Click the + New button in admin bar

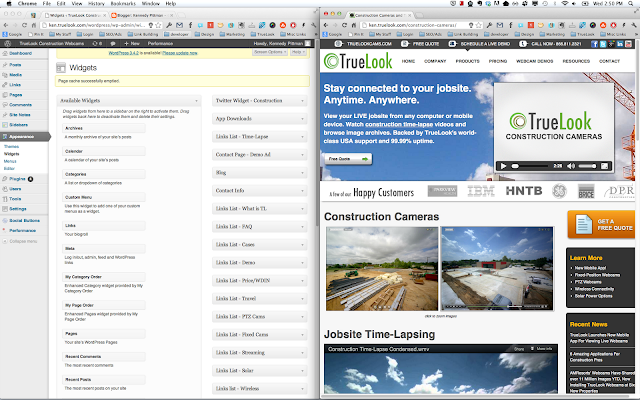pyautogui.click(x=132, y=43)
